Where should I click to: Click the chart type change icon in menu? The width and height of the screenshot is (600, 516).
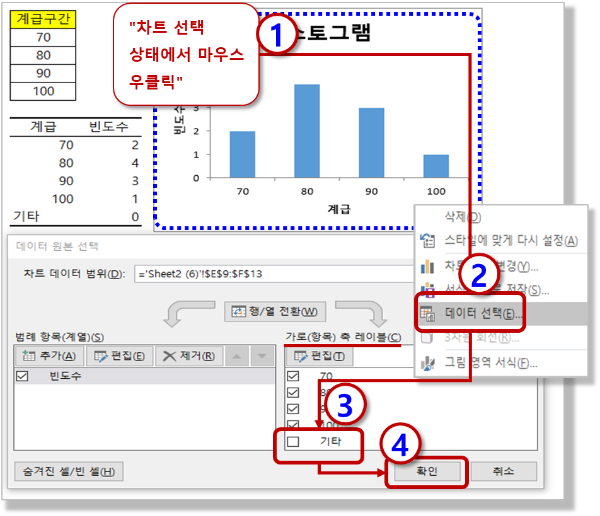coord(427,266)
